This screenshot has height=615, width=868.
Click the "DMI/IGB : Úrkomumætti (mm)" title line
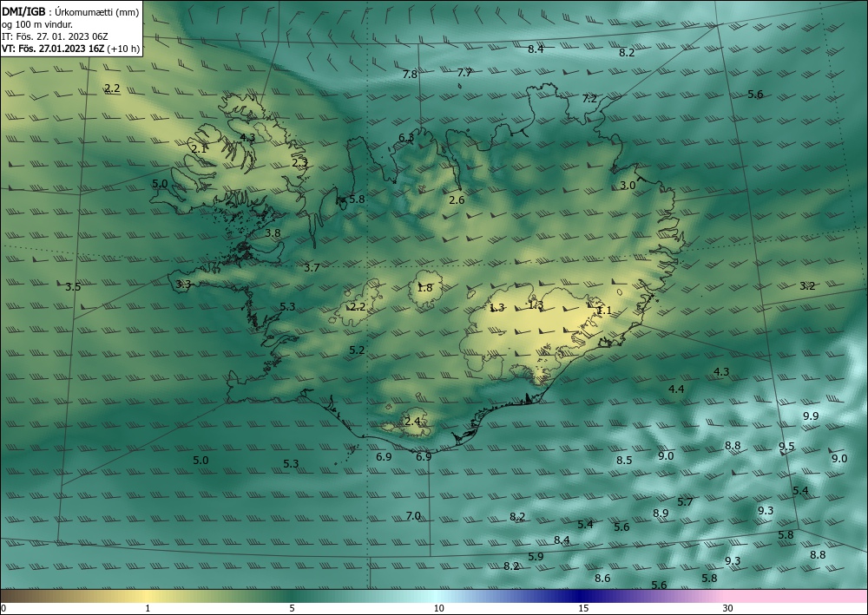(70, 11)
